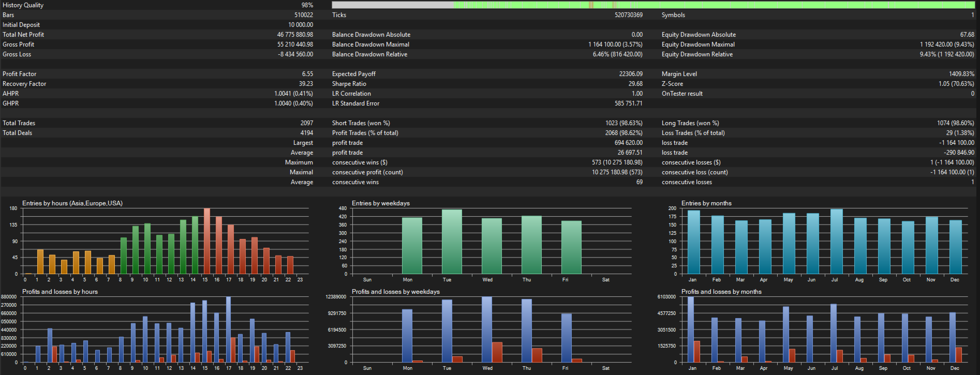
Task: Click the hour 15 bar in Entries by hours
Action: (x=207, y=241)
